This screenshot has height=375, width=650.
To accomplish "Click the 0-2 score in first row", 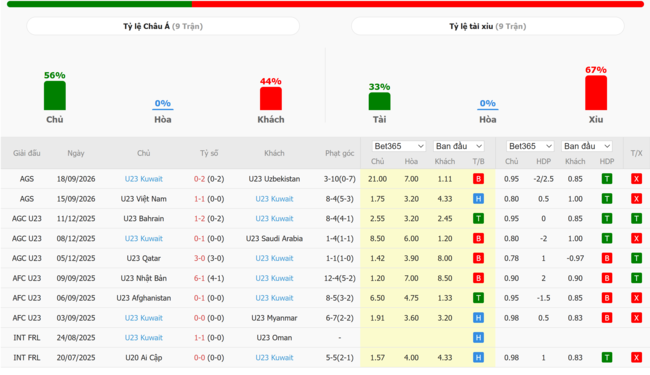I will click(x=199, y=179).
